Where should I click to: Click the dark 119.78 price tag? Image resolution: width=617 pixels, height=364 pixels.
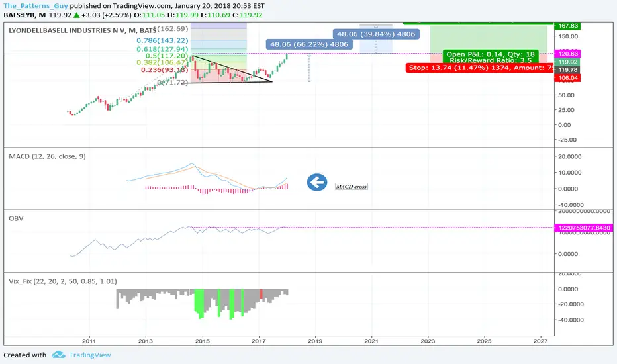[567, 70]
